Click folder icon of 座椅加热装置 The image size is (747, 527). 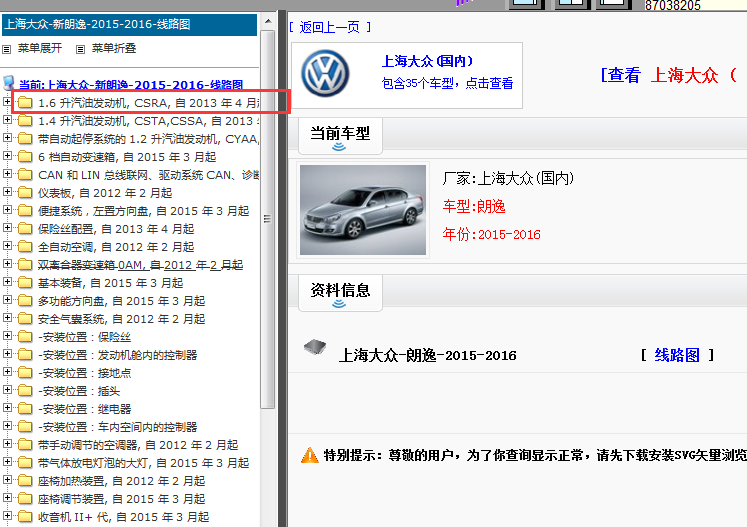25,481
